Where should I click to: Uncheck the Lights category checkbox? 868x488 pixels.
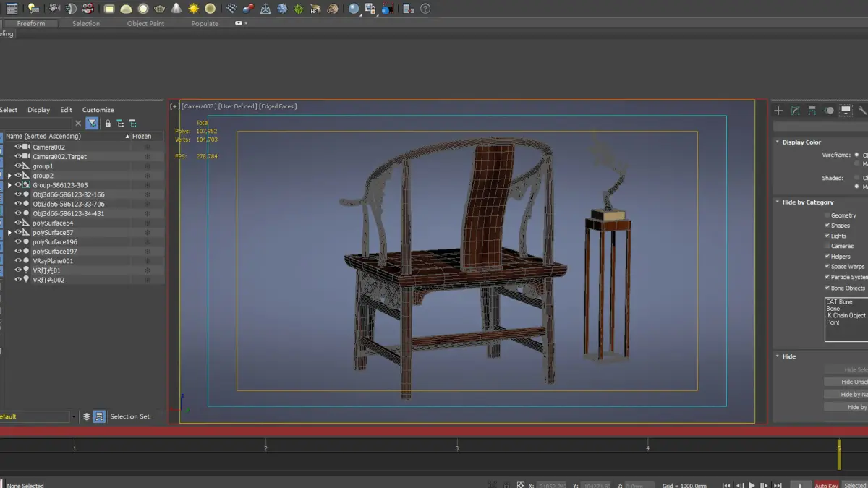(x=827, y=236)
